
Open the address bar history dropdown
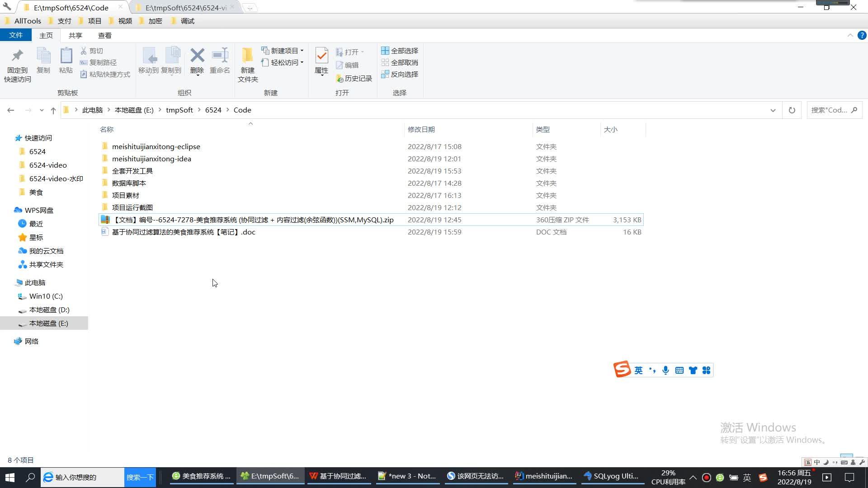pos(773,110)
